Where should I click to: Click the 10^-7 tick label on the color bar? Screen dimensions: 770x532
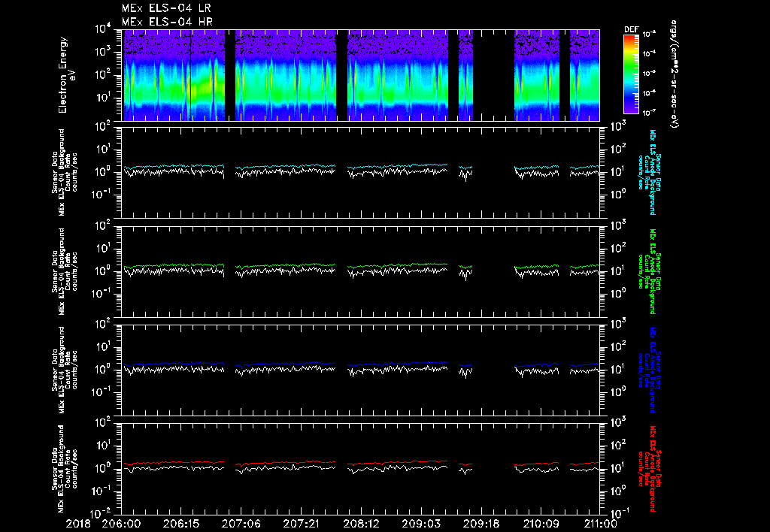650,113
